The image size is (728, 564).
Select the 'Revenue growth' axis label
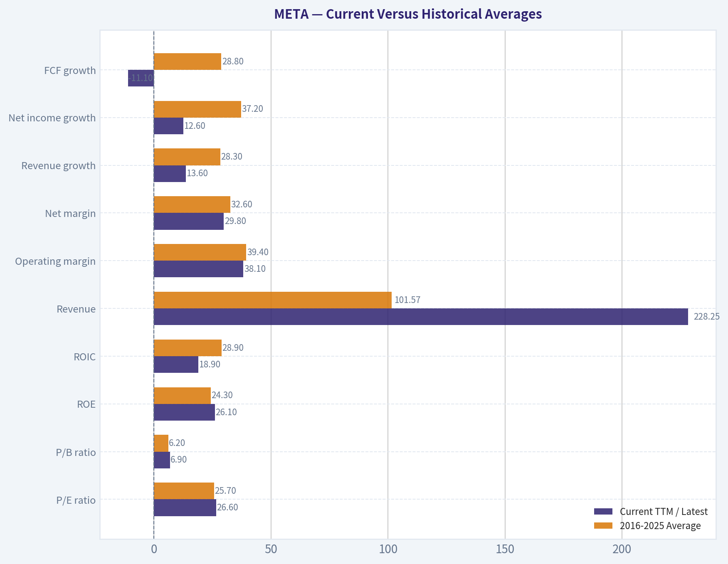click(x=59, y=166)
